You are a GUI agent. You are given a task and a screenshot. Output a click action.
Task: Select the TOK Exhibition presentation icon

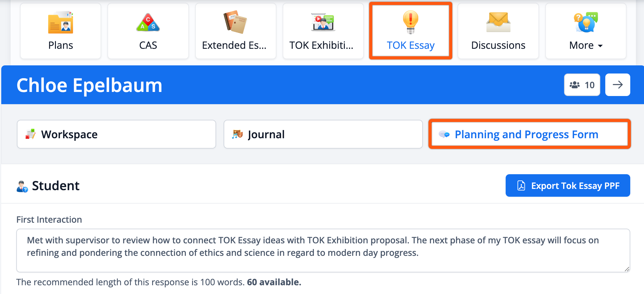[323, 22]
